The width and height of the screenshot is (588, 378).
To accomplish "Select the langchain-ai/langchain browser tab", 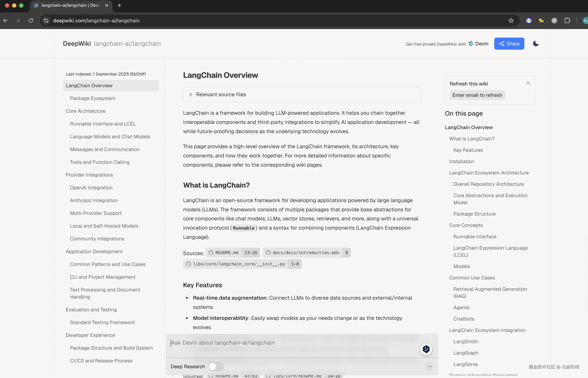I will click(71, 5).
